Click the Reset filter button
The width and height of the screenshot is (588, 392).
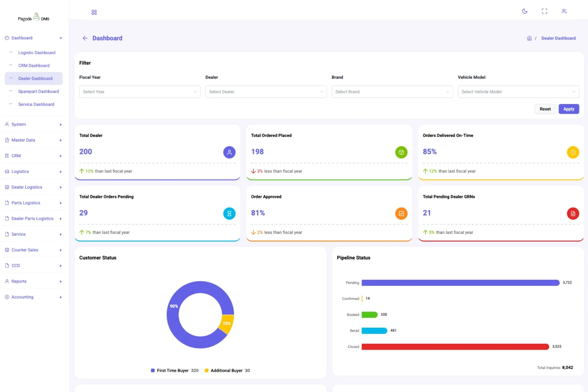[x=545, y=109]
